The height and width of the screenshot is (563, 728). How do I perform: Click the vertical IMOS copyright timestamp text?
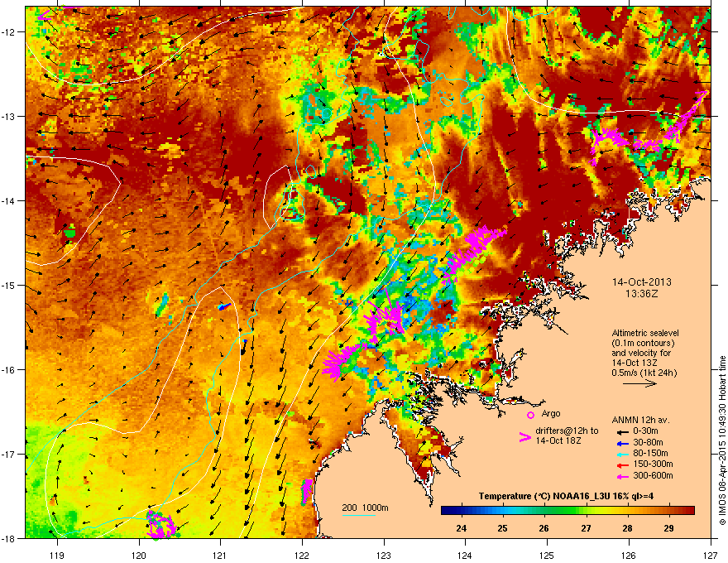coord(722,440)
